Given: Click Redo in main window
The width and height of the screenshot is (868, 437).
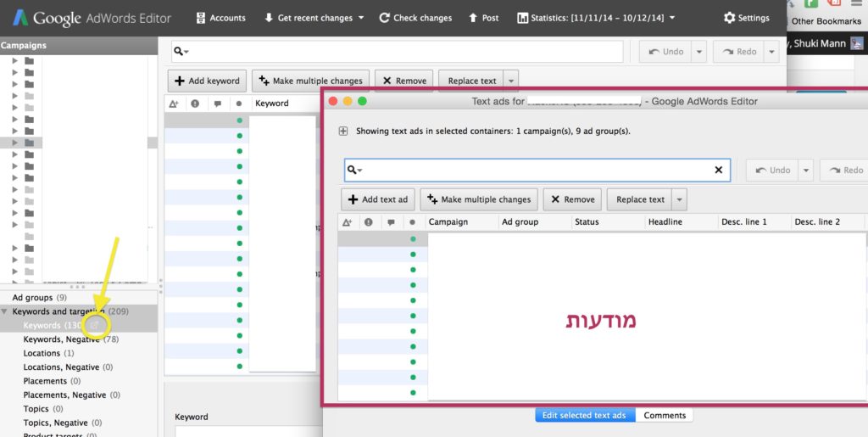Looking at the screenshot, I should [739, 52].
